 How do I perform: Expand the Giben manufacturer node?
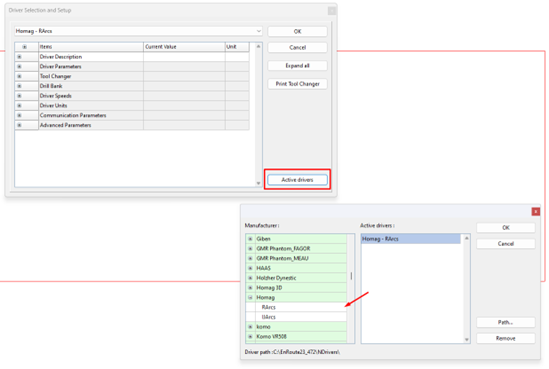(x=250, y=239)
